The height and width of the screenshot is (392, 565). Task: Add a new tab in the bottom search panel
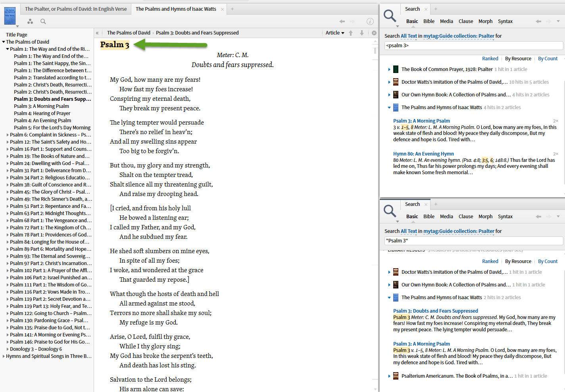pos(436,204)
